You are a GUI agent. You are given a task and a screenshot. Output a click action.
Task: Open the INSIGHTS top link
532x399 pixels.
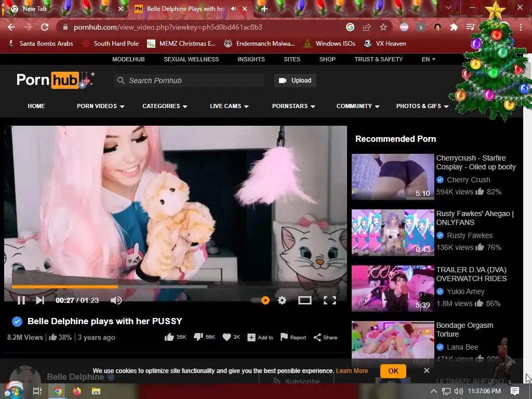(x=251, y=59)
